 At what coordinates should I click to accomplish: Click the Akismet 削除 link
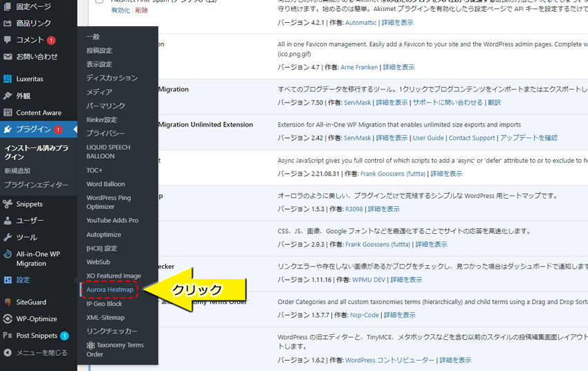[x=141, y=10]
